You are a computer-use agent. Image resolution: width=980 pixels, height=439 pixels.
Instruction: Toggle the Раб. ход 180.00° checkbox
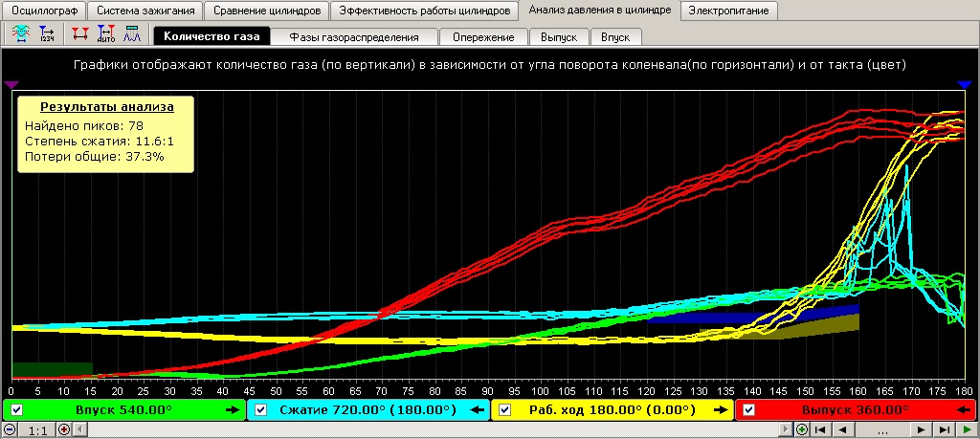[x=505, y=410]
